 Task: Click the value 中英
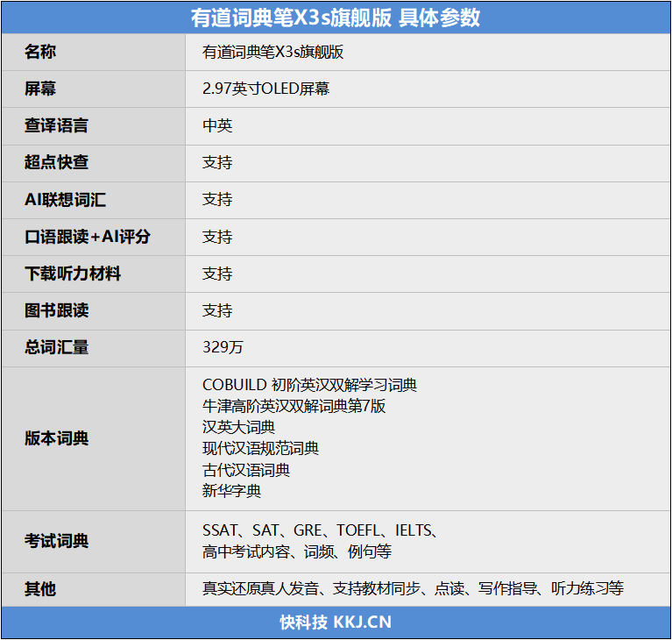(217, 125)
